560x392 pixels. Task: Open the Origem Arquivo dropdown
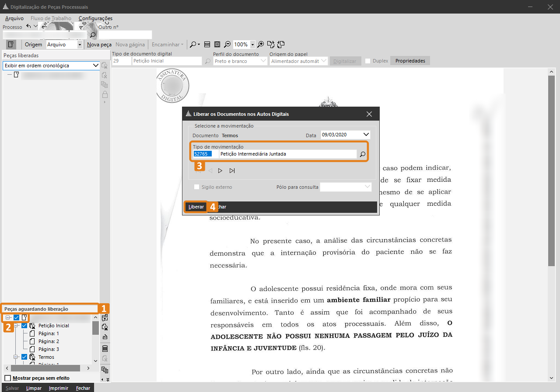pyautogui.click(x=80, y=45)
